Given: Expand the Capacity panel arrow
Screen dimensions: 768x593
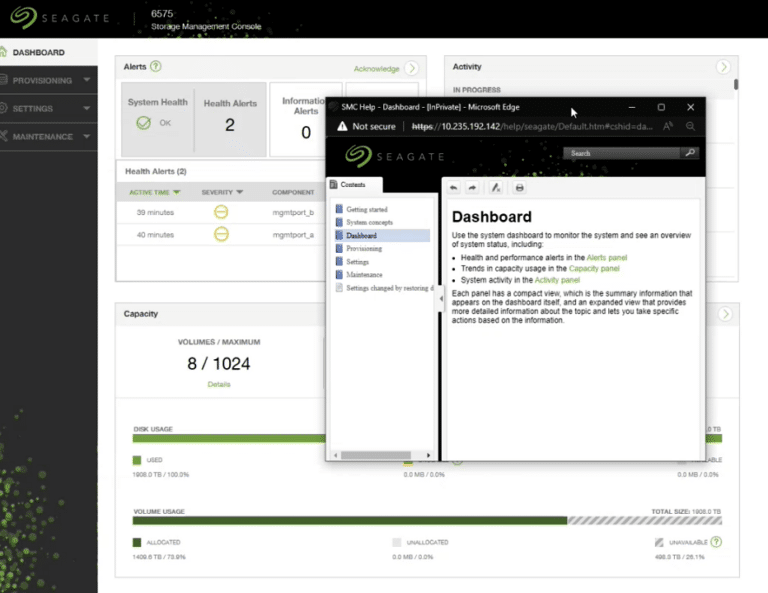Looking at the screenshot, I should (725, 314).
